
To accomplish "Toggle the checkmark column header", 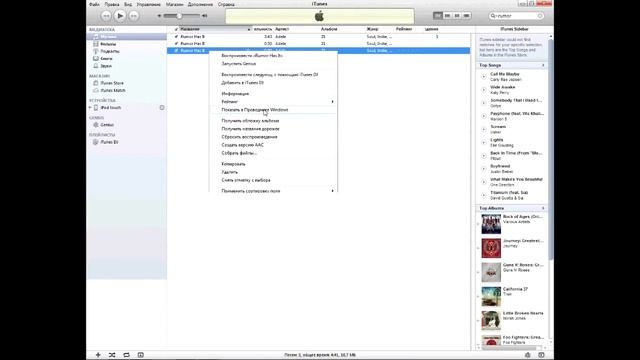I will (x=176, y=29).
